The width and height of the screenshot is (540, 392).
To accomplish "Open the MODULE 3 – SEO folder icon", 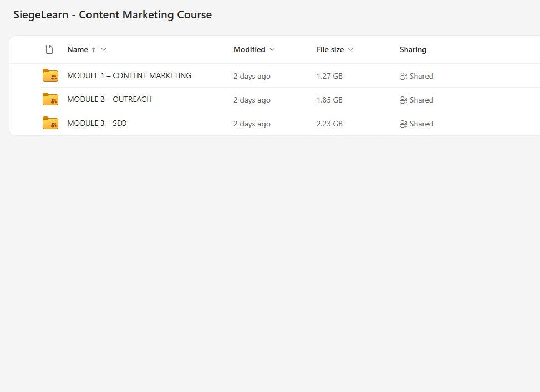I will [50, 123].
